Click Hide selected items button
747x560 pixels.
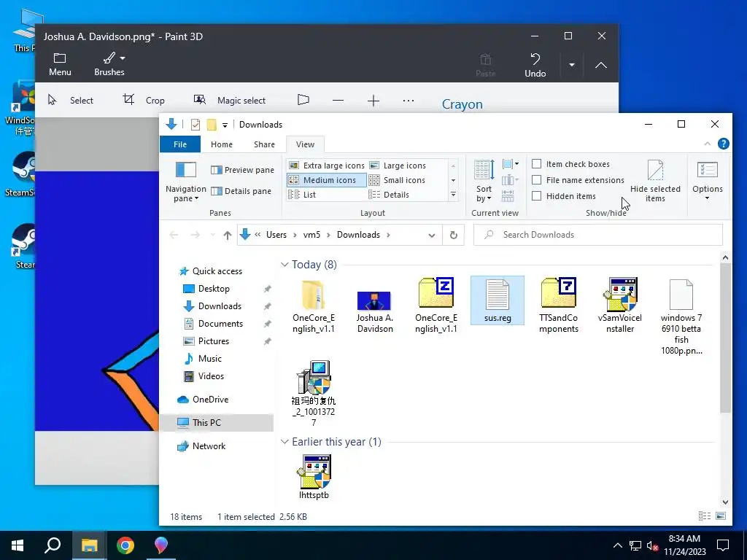[655, 182]
